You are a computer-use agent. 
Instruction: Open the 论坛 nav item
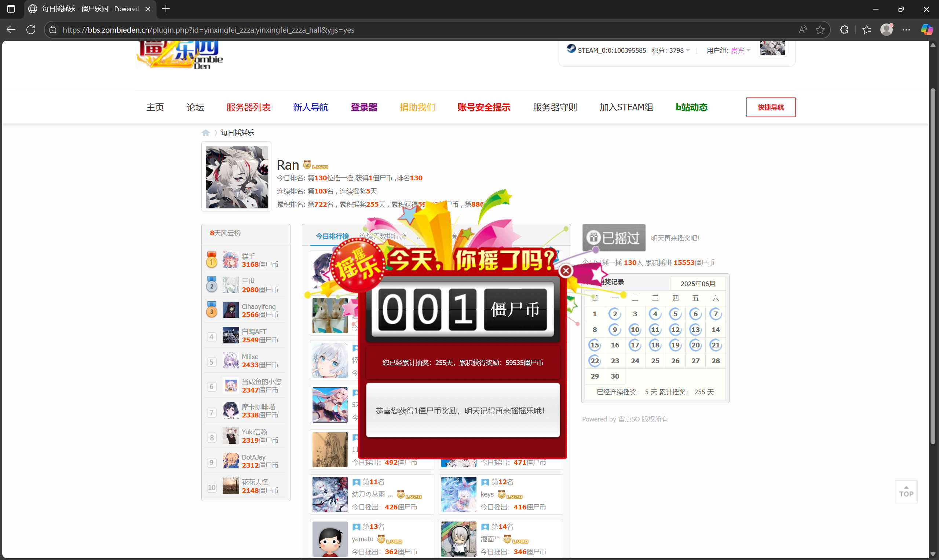click(195, 107)
